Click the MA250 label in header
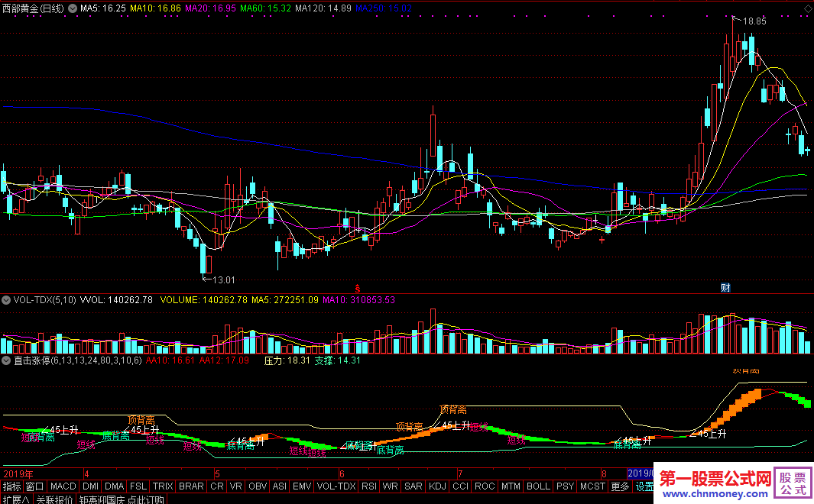814x504 pixels. point(384,9)
